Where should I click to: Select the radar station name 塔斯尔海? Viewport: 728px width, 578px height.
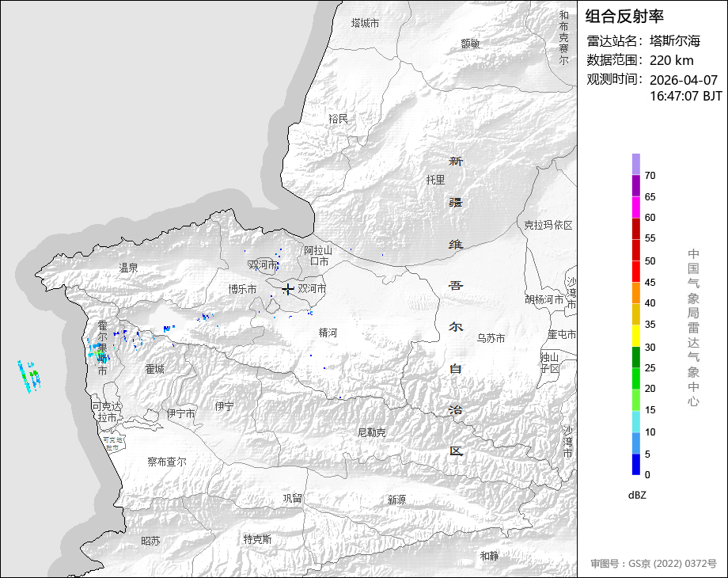(675, 41)
